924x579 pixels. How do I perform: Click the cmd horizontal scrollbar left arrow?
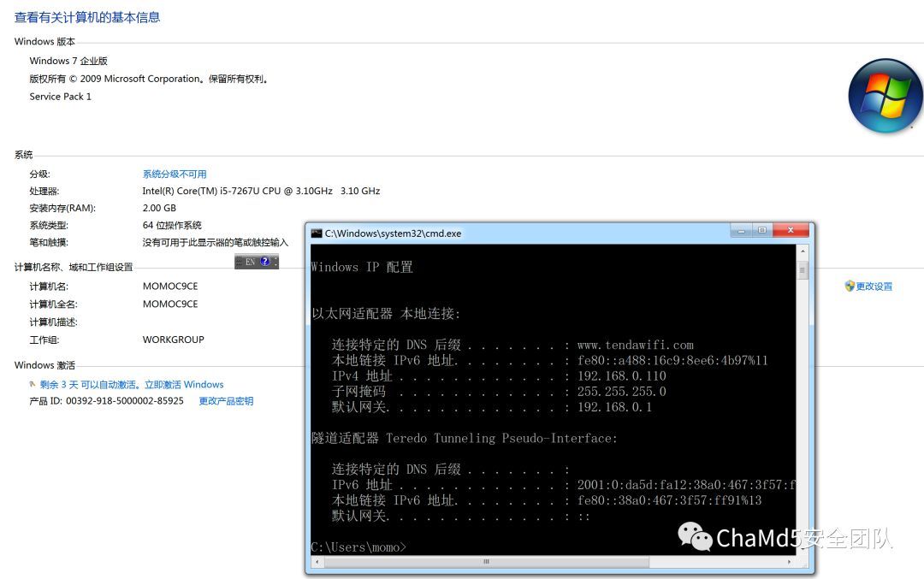(x=317, y=562)
